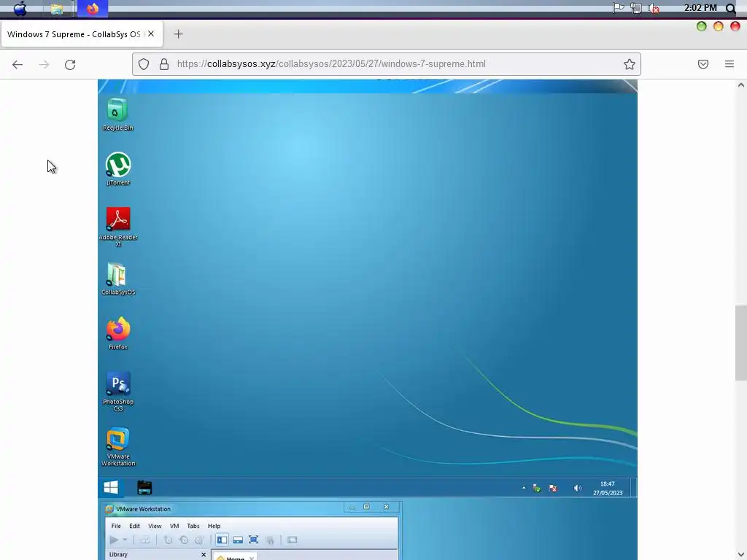Click the Windows Start button in image
This screenshot has height=560, width=747.
[x=111, y=487]
